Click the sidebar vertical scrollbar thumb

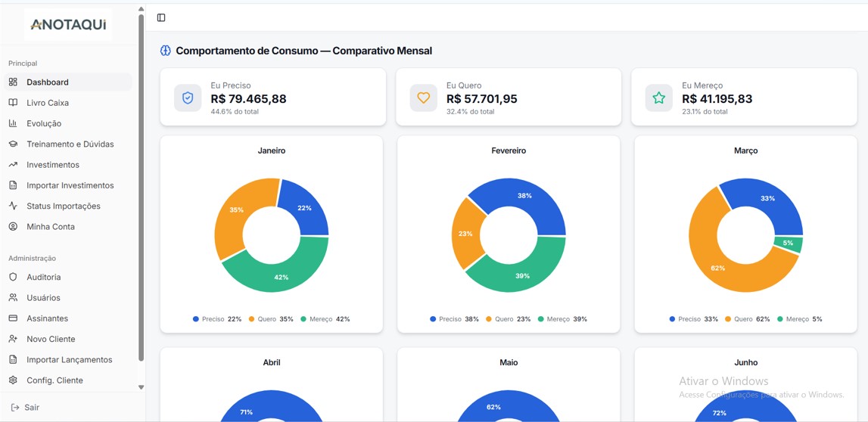(141, 188)
